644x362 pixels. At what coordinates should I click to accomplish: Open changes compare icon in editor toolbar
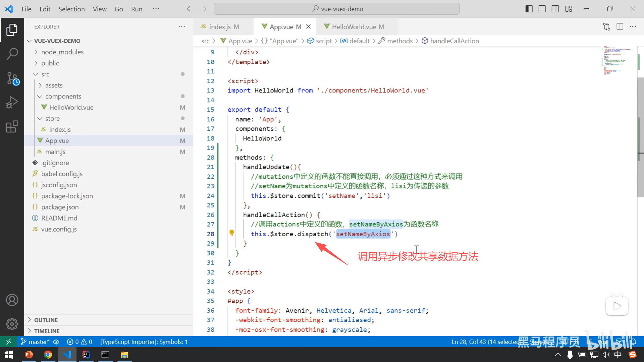click(x=606, y=26)
